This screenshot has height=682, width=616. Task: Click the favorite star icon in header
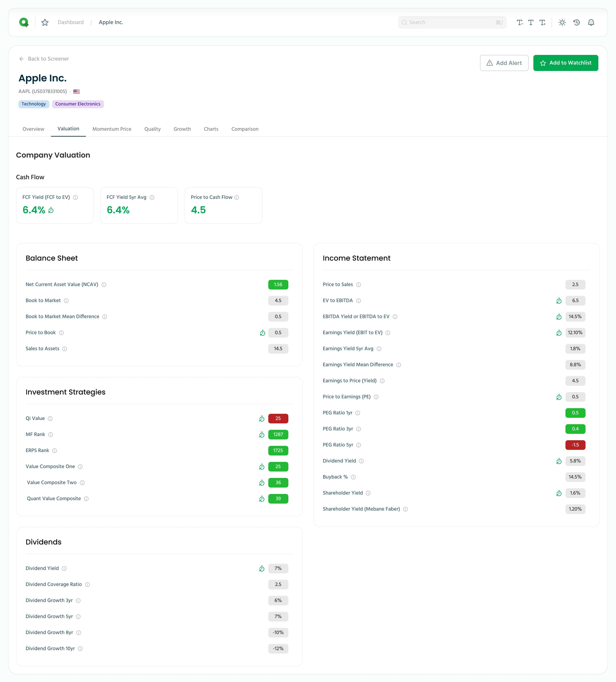click(x=45, y=22)
